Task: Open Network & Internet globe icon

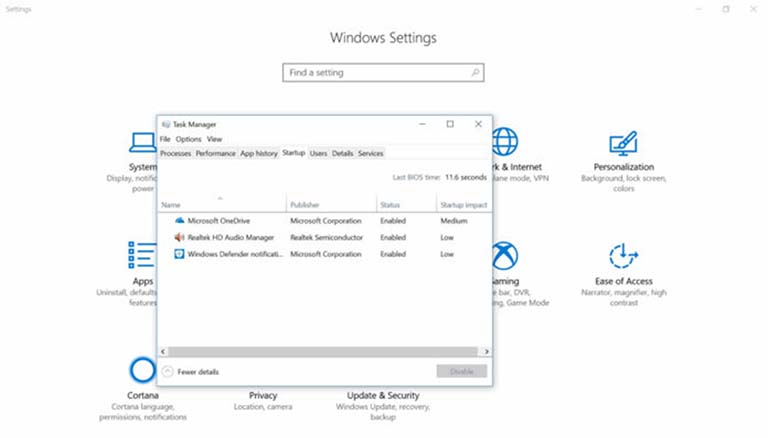Action: pyautogui.click(x=505, y=142)
